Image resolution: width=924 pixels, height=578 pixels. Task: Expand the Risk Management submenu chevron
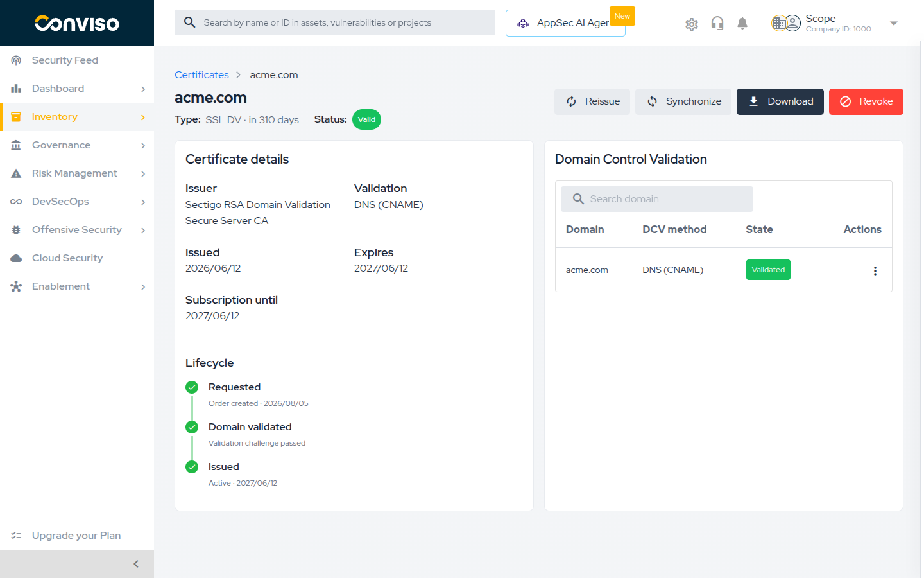143,174
